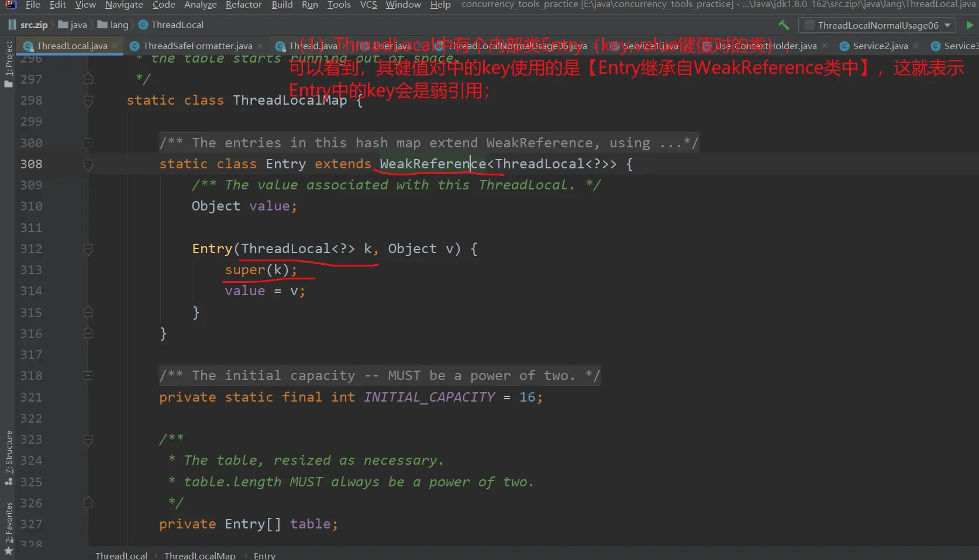Click the src.zip breadcrumb in navigation bar
Screen dimensions: 979x560
coord(33,25)
